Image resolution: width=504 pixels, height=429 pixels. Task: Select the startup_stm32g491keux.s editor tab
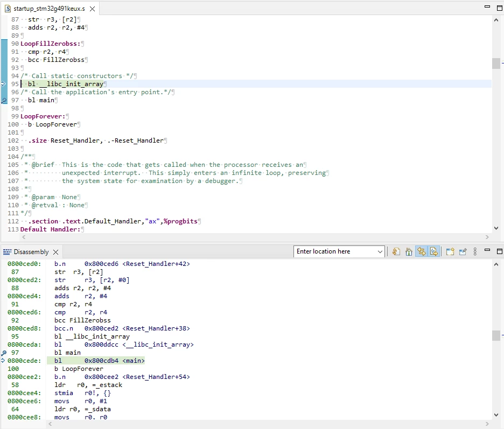click(49, 9)
